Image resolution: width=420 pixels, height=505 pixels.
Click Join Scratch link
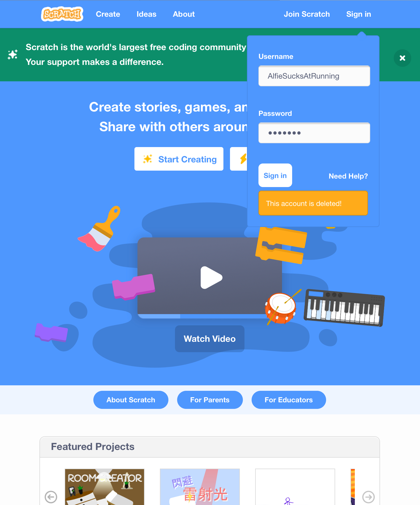pyautogui.click(x=307, y=14)
